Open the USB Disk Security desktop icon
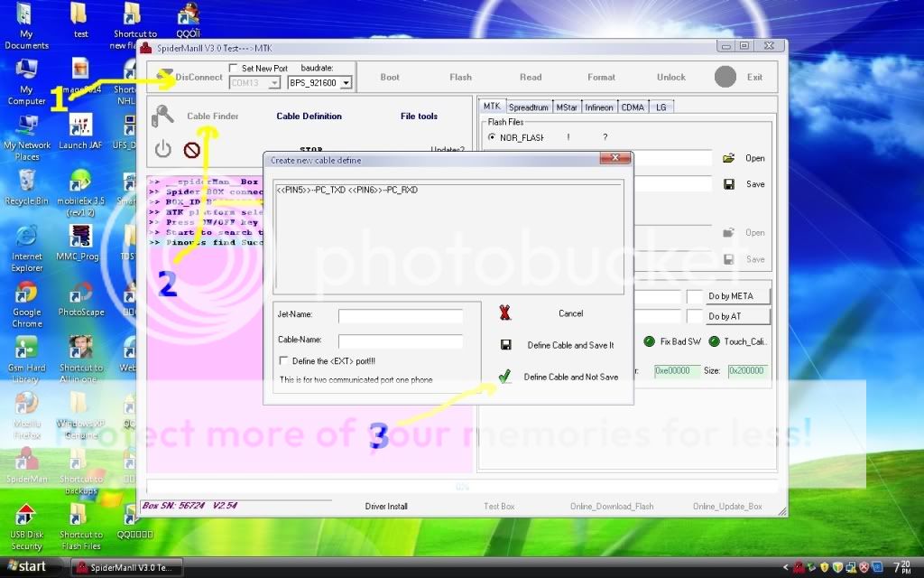924x578 pixels. (x=26, y=527)
